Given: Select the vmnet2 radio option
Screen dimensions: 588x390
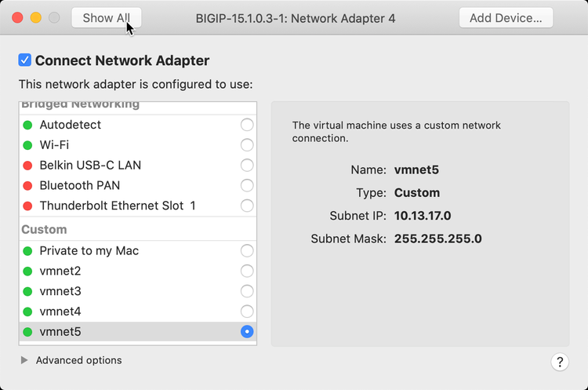Looking at the screenshot, I should coord(247,271).
